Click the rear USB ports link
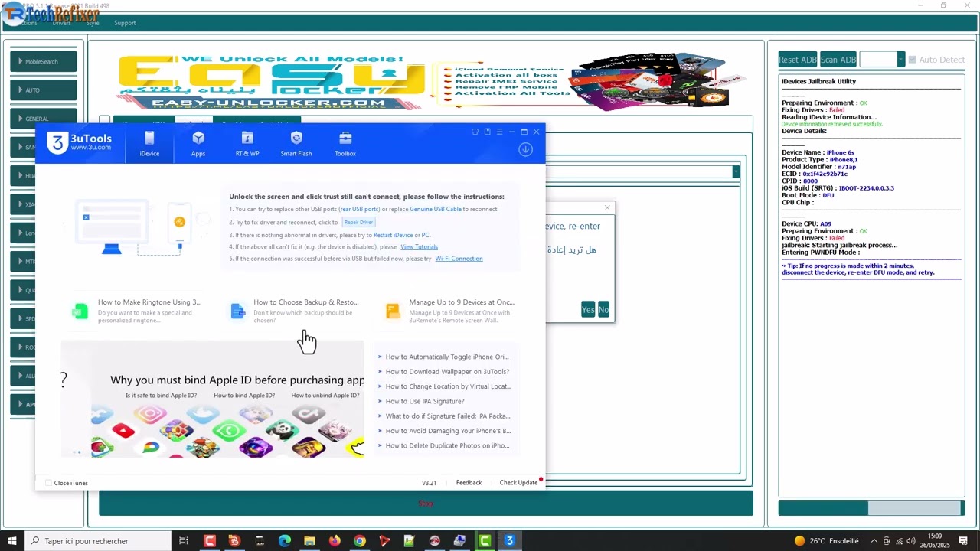Image resolution: width=980 pixels, height=551 pixels. (x=359, y=209)
